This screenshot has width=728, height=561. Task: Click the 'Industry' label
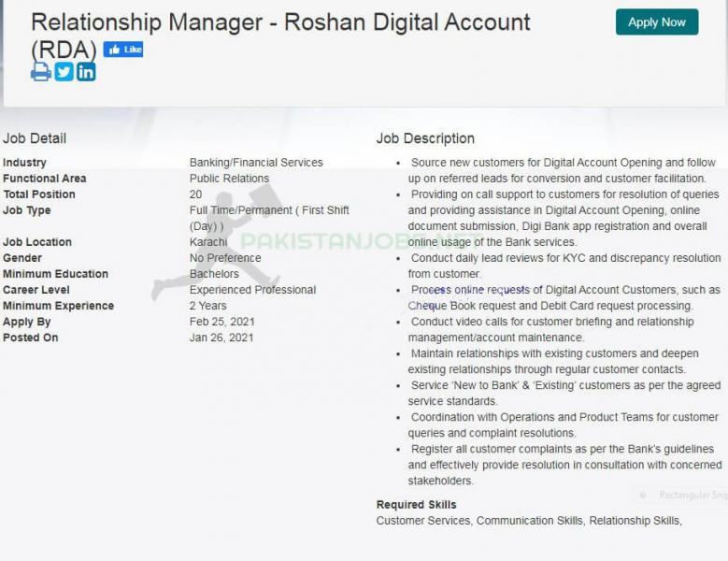point(24,163)
